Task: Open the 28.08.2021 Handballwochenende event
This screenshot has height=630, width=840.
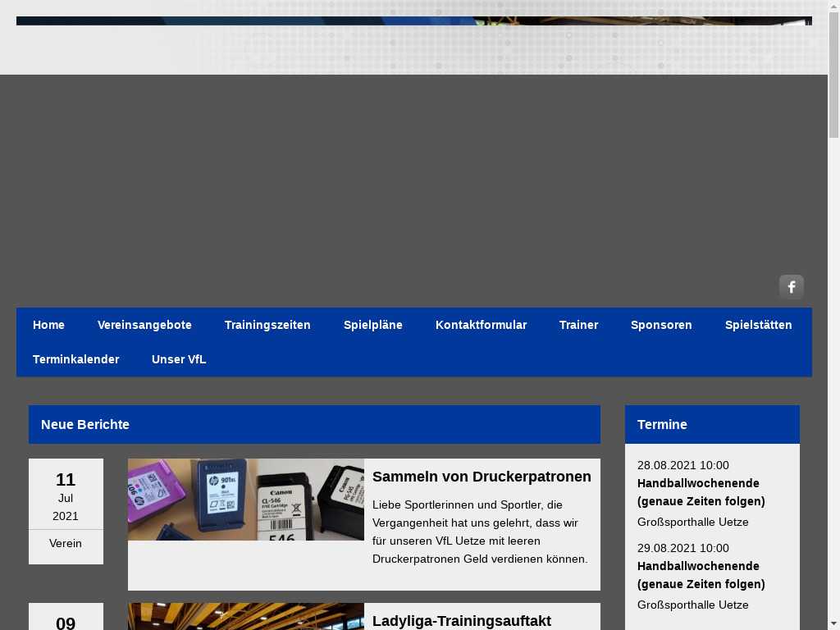Action: 701,492
